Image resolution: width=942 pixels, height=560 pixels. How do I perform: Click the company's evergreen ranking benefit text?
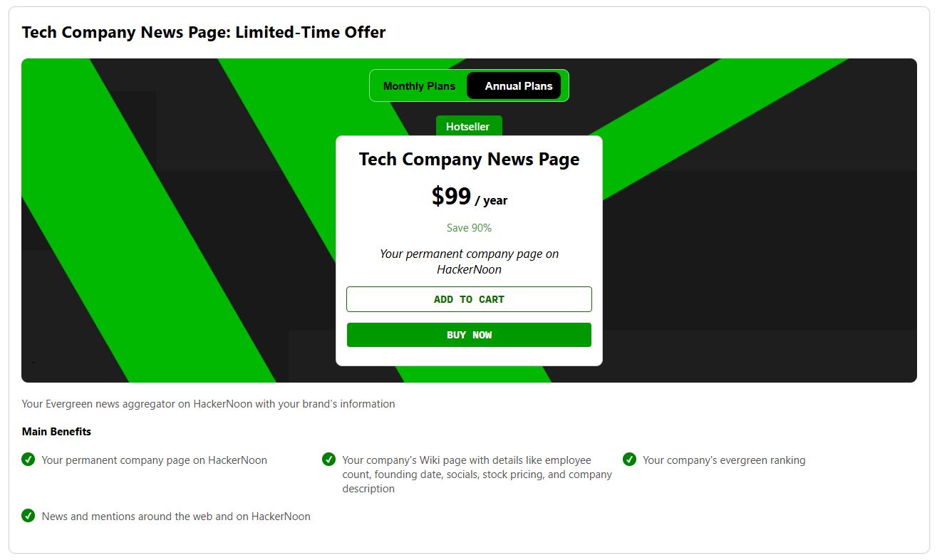coord(723,460)
